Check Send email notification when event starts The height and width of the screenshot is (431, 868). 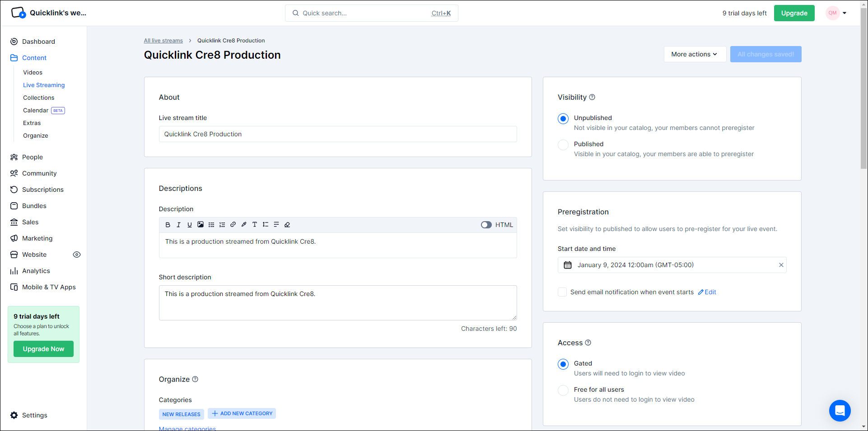562,292
